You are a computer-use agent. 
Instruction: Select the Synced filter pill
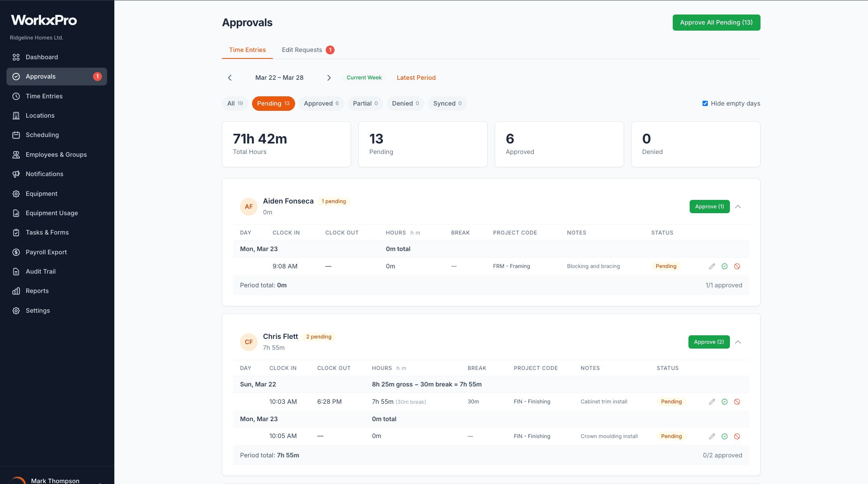447,104
